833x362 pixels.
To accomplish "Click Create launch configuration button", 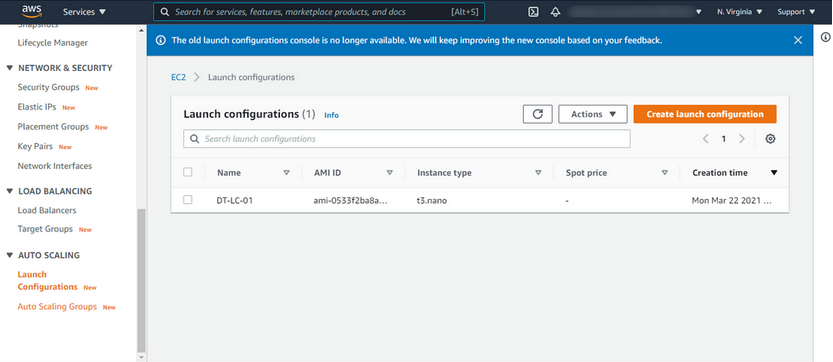I will [705, 114].
